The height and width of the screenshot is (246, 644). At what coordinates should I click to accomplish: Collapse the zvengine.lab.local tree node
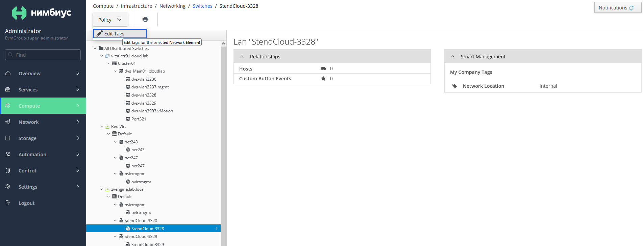tap(102, 189)
